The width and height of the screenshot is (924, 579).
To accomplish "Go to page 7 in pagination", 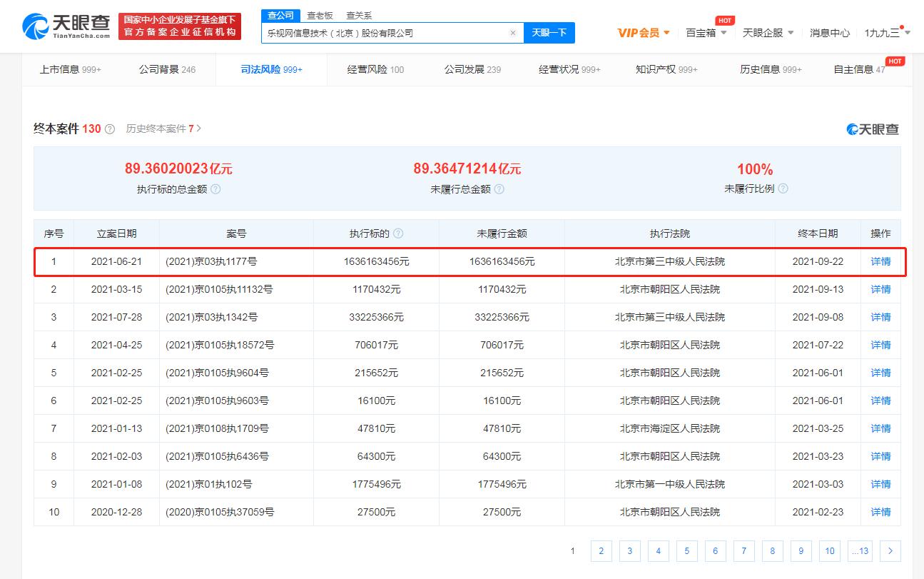I will coord(744,551).
